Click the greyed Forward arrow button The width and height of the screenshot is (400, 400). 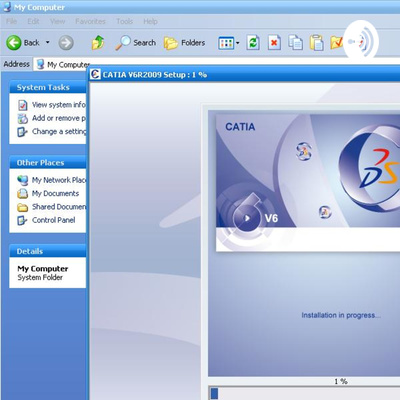click(x=66, y=43)
